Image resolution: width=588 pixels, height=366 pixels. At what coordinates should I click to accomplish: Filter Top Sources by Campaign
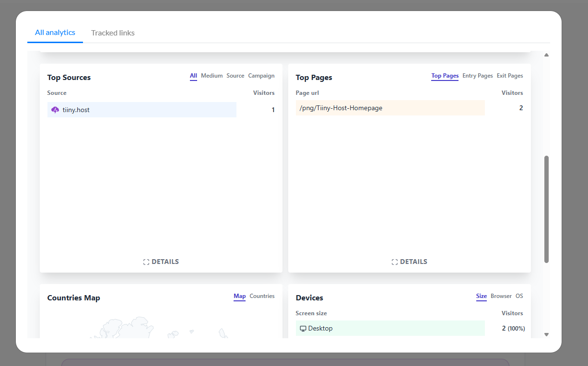(x=261, y=76)
